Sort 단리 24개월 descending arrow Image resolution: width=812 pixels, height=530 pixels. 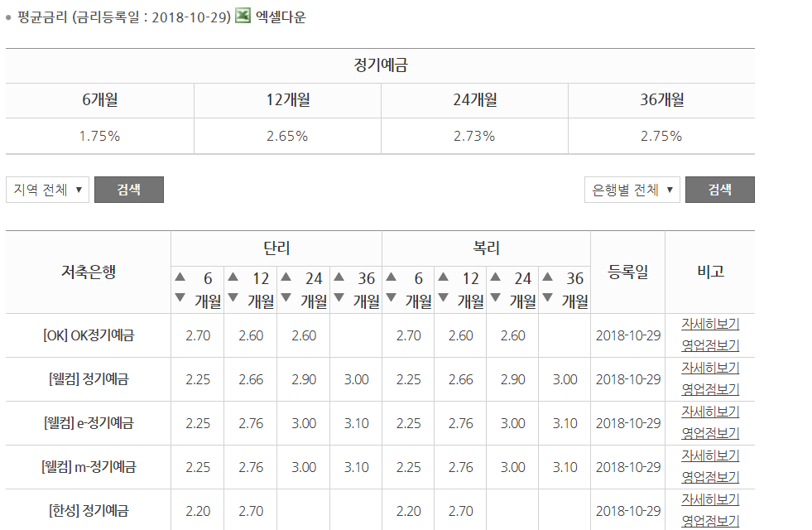[286, 297]
